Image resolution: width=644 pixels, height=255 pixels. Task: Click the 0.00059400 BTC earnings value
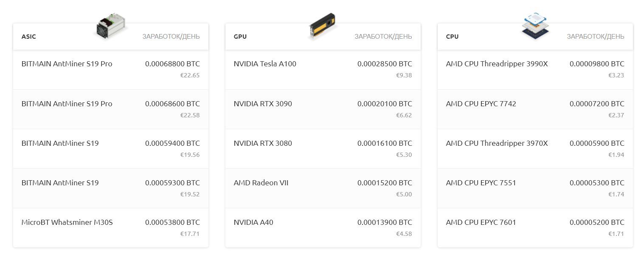pyautogui.click(x=172, y=143)
